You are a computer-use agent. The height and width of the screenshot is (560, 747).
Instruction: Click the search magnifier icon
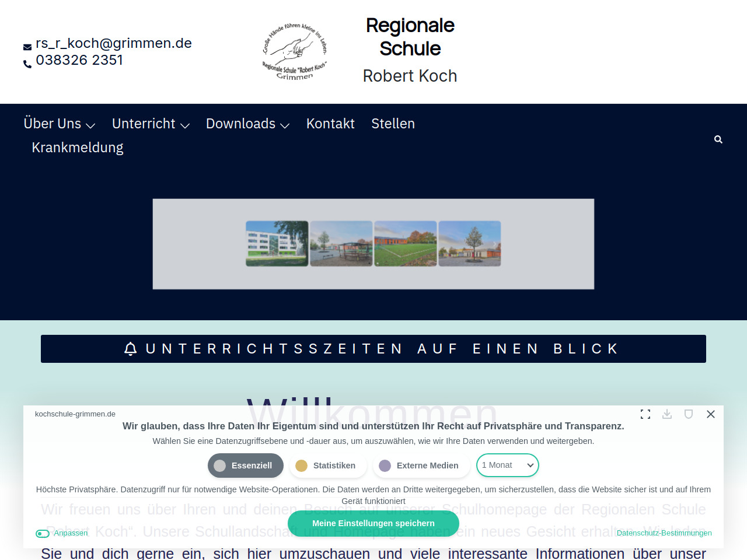pos(718,139)
